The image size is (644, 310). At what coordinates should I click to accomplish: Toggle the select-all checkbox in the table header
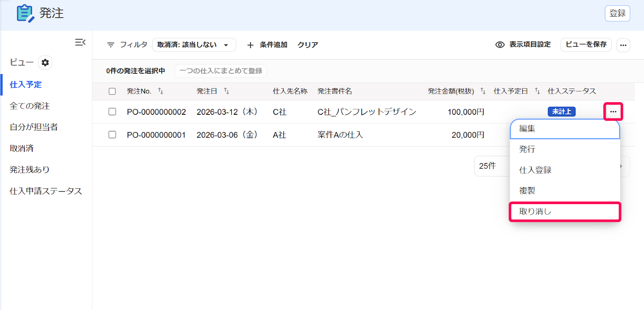coord(112,91)
